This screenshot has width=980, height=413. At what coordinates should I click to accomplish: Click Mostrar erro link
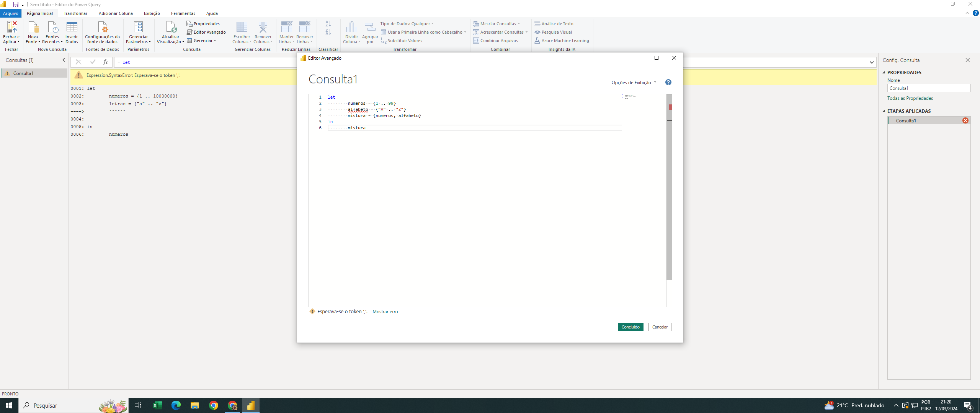click(385, 312)
